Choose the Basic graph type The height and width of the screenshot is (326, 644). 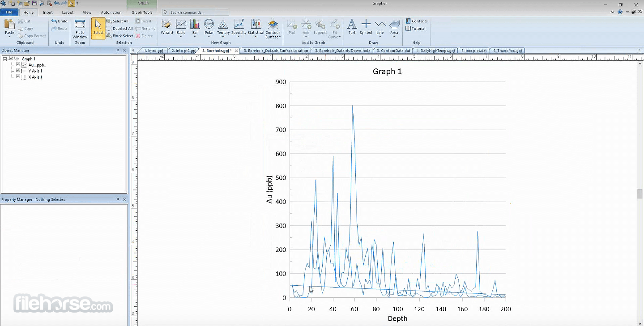click(x=181, y=27)
